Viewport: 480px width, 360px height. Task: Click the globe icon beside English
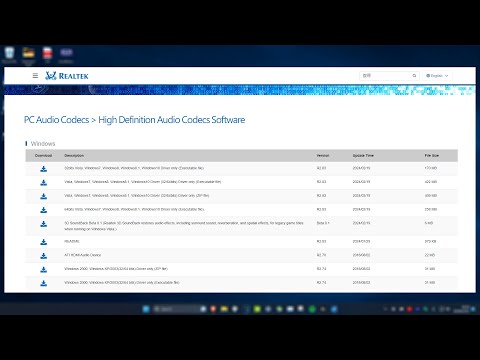[428, 76]
